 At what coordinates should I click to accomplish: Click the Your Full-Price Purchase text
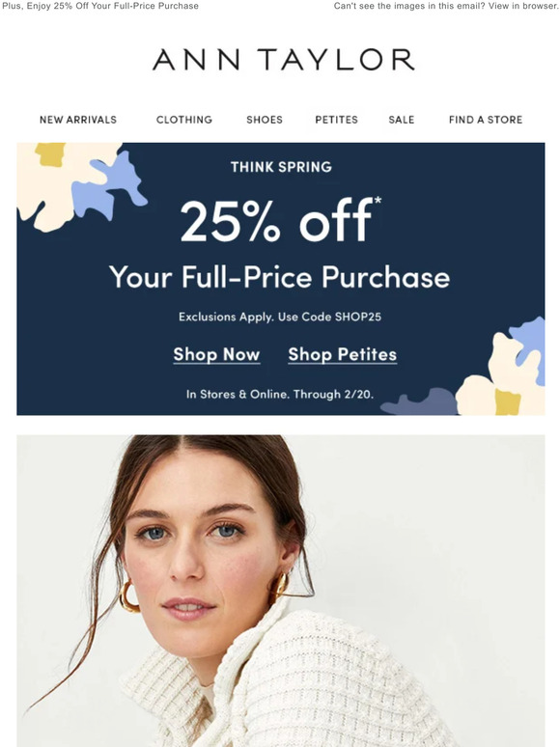[x=279, y=277]
